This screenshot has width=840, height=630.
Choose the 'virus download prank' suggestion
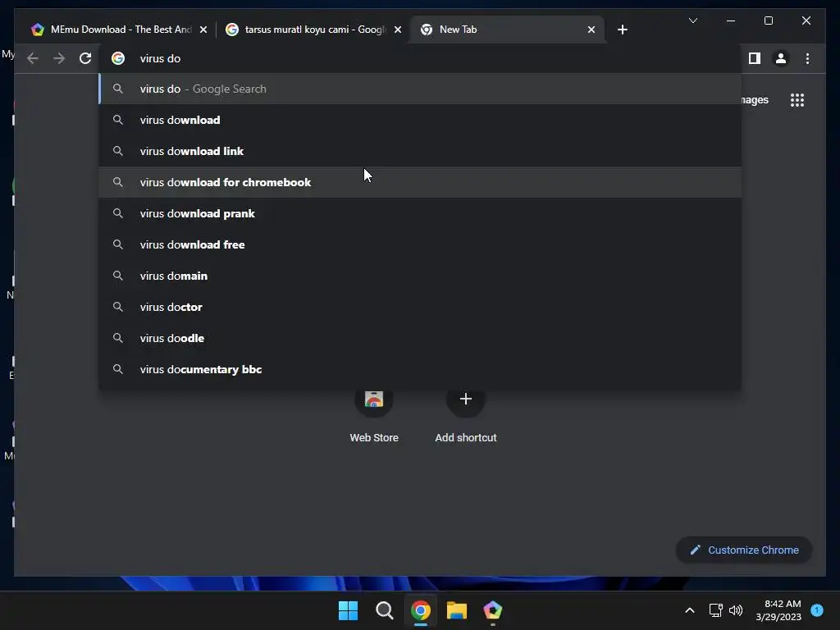(x=420, y=213)
